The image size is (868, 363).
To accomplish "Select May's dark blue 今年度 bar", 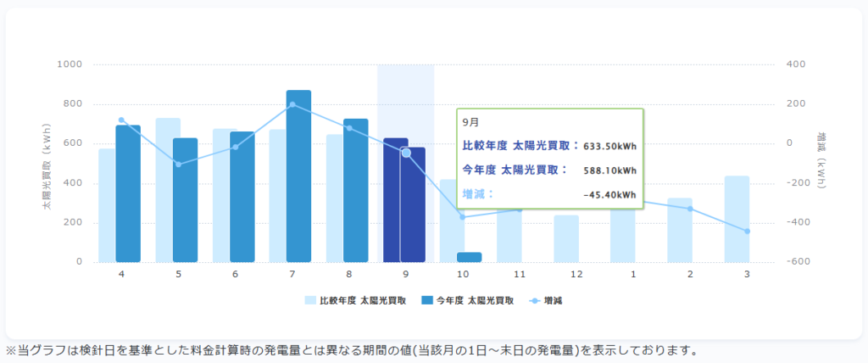I will [185, 200].
